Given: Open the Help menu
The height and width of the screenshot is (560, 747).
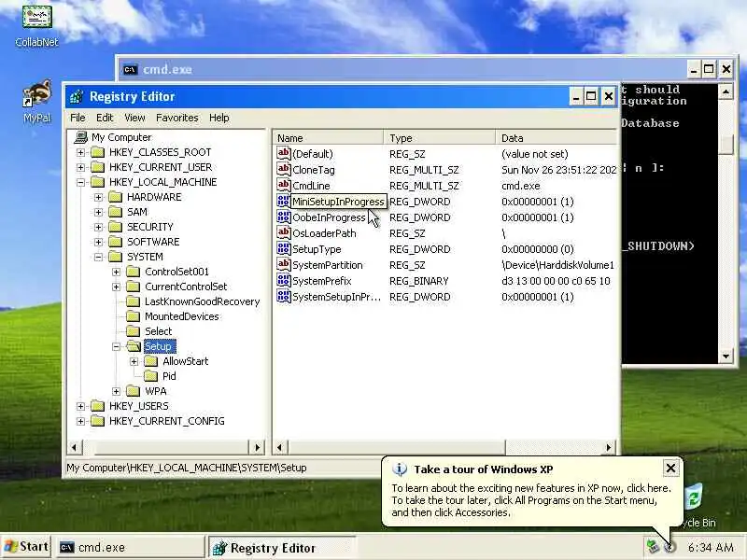Looking at the screenshot, I should click(219, 118).
